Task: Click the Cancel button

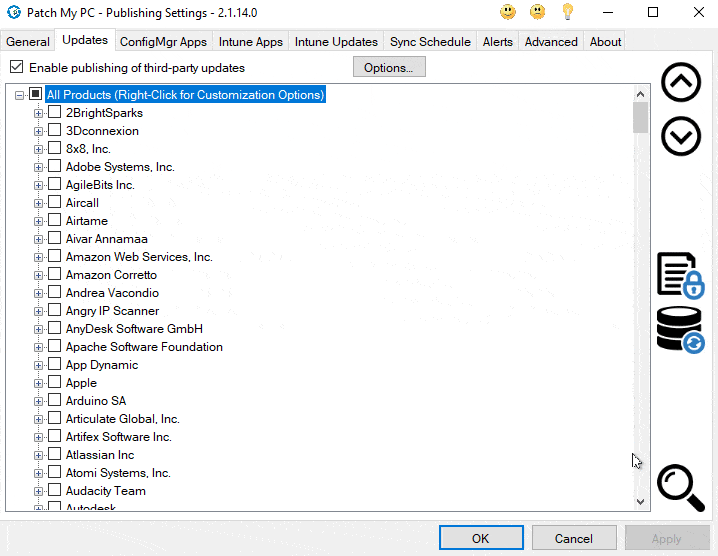Action: click(574, 538)
